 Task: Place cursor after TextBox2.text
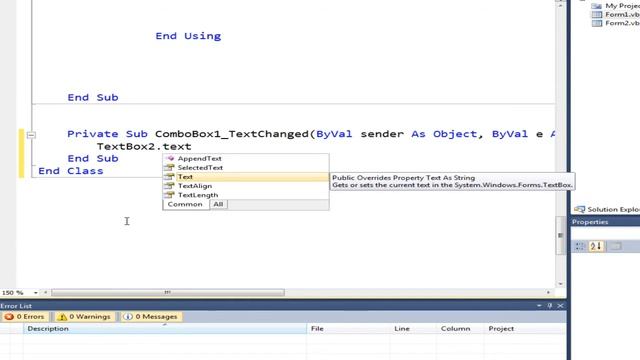(192, 147)
